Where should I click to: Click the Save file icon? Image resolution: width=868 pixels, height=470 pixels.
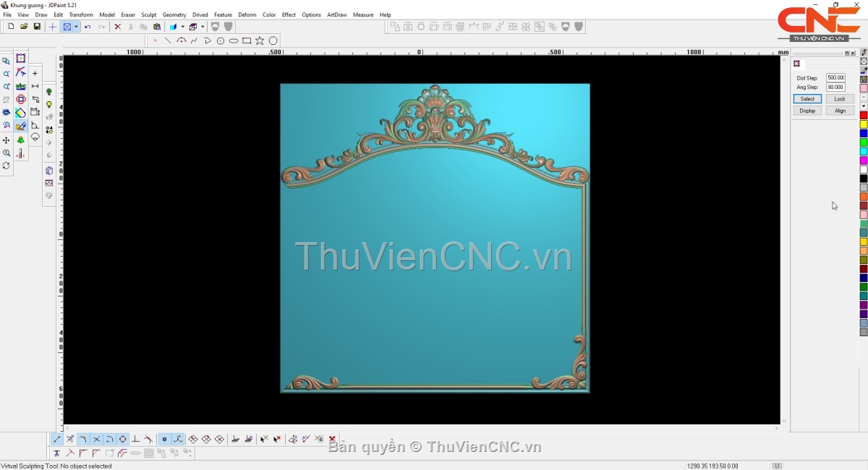[37, 27]
